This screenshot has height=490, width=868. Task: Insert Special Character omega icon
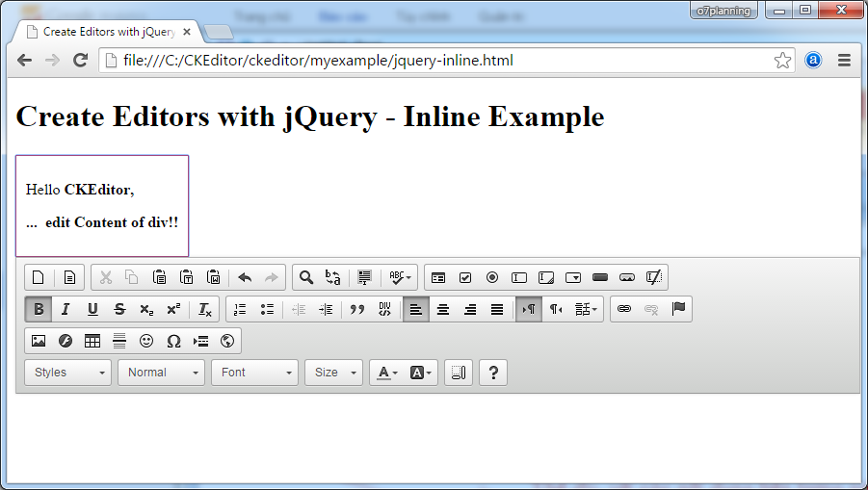tap(173, 341)
